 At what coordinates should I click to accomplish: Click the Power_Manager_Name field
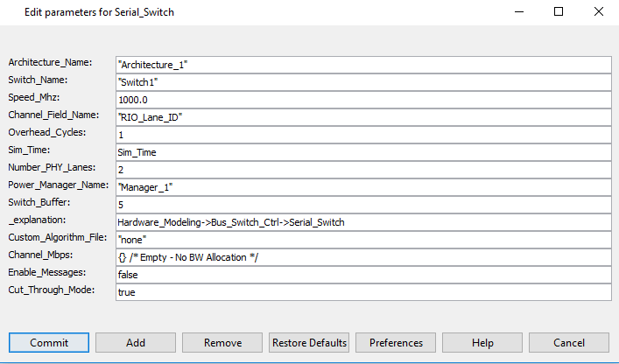362,187
